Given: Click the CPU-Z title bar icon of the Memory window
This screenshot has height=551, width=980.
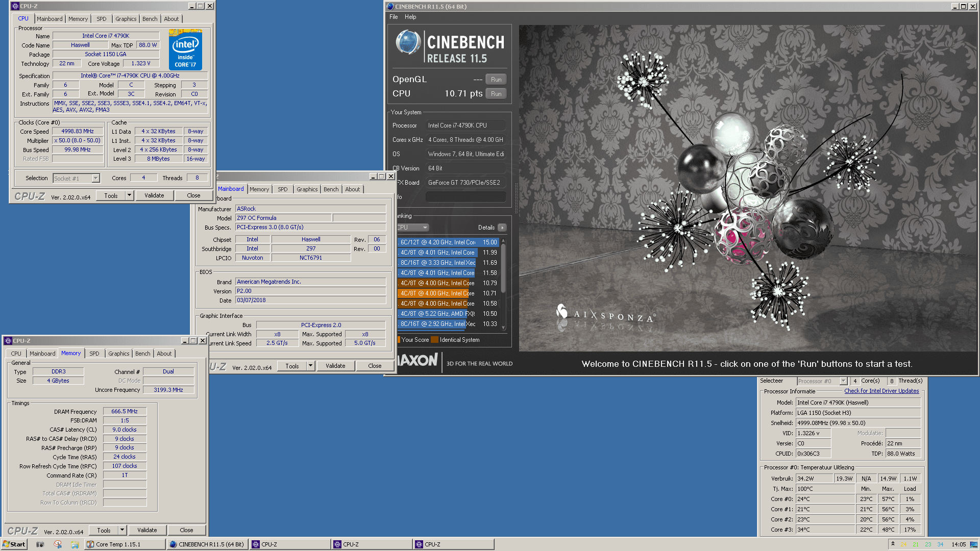Looking at the screenshot, I should [8, 341].
